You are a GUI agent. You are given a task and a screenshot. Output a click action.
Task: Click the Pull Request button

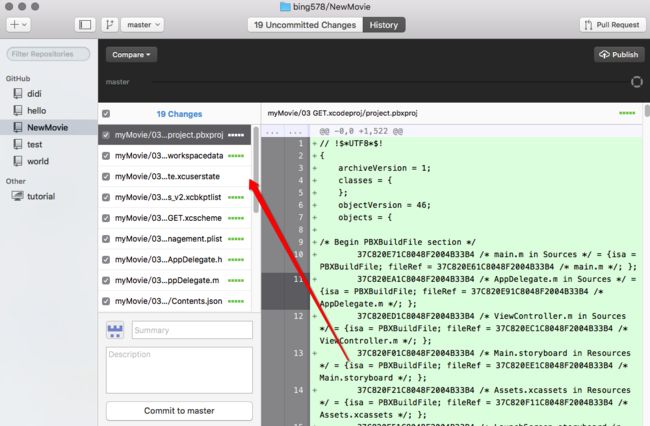612,25
